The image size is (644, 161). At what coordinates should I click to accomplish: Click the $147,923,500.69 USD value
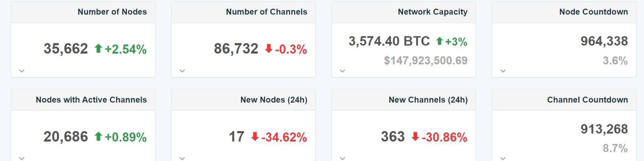(426, 61)
